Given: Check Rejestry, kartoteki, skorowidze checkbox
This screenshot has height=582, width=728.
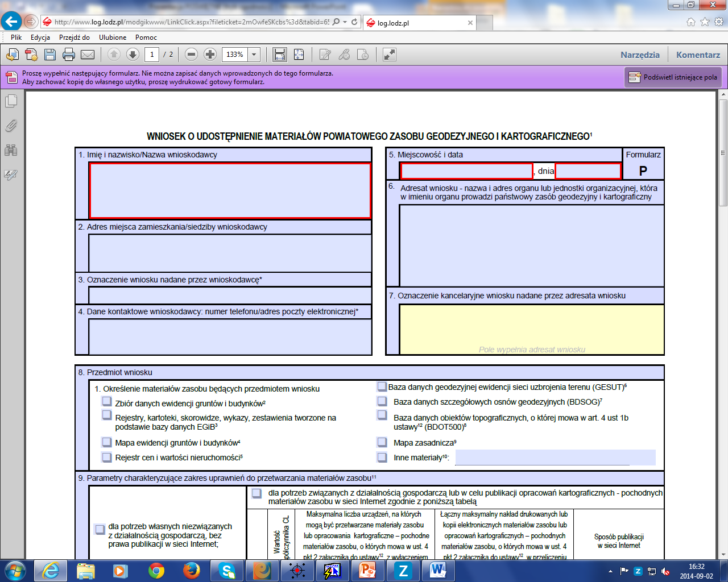Looking at the screenshot, I should (x=106, y=415).
